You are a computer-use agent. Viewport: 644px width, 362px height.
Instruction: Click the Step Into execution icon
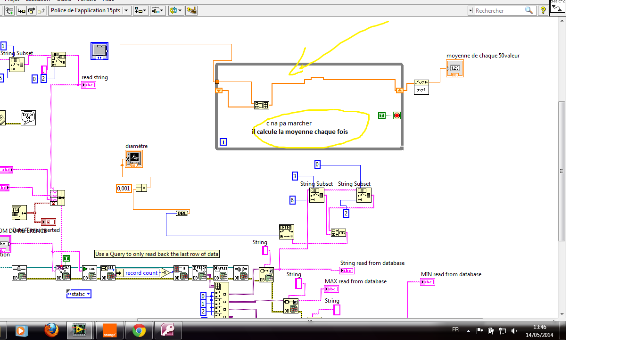pyautogui.click(x=22, y=10)
